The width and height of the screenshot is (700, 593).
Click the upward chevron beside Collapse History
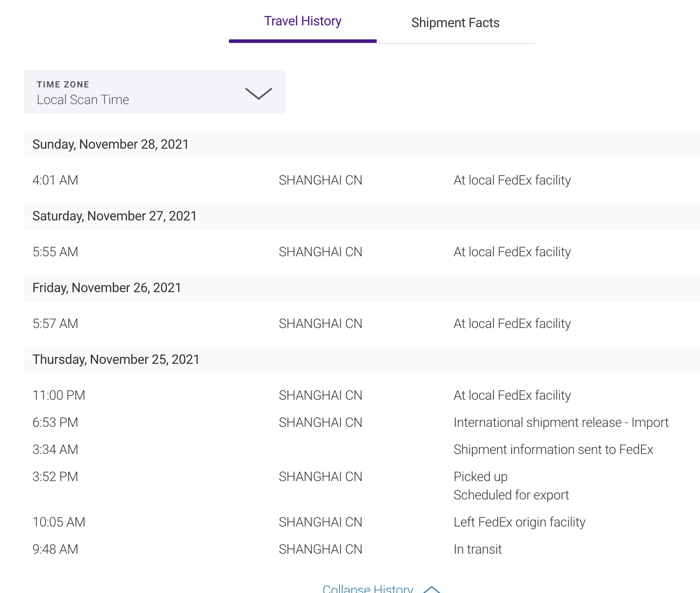[431, 589]
